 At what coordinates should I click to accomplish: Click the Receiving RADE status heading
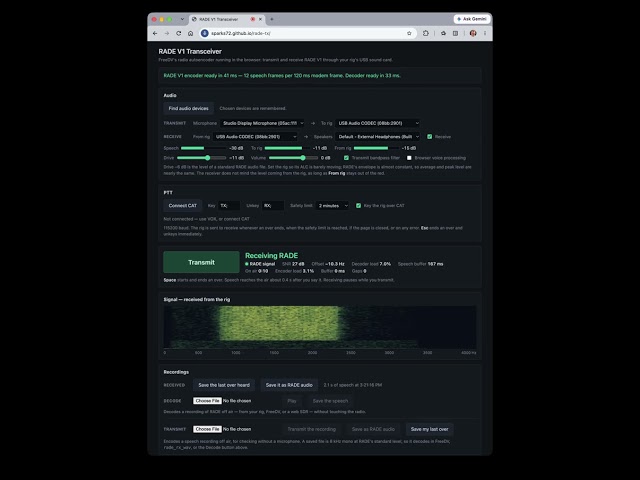(x=271, y=256)
